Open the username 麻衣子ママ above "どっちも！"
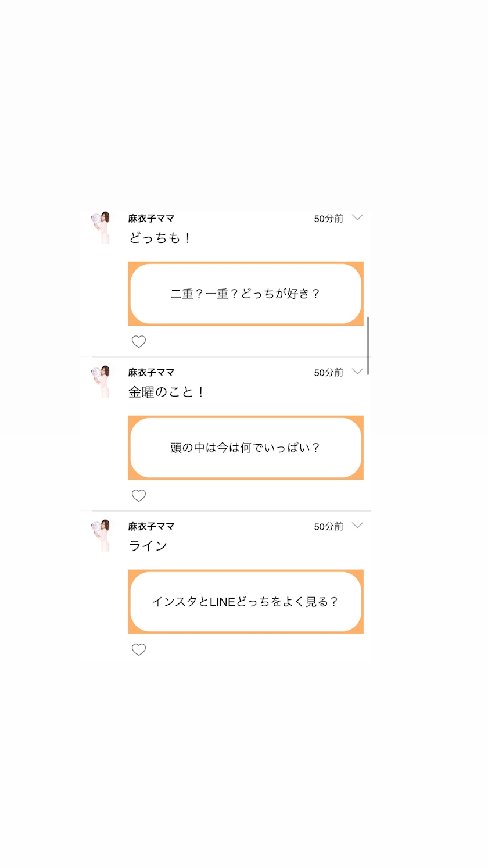Image resolution: width=488 pixels, height=868 pixels. click(x=151, y=219)
